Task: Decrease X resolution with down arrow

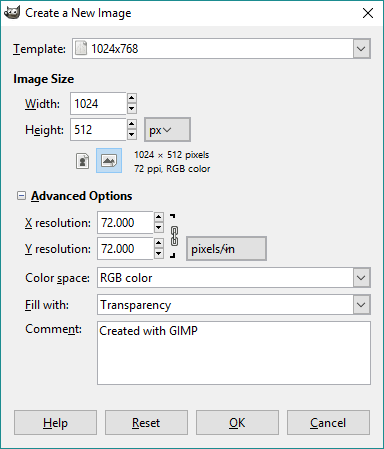Action: (159, 228)
